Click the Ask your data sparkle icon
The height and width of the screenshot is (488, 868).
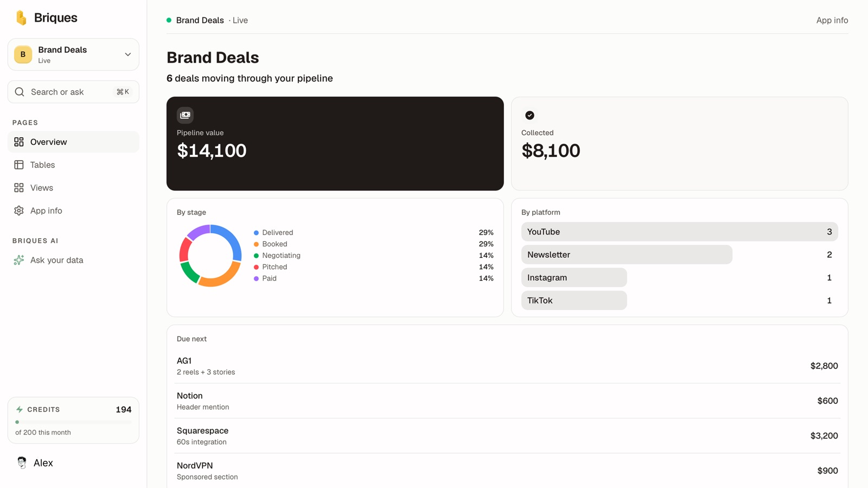coord(19,260)
